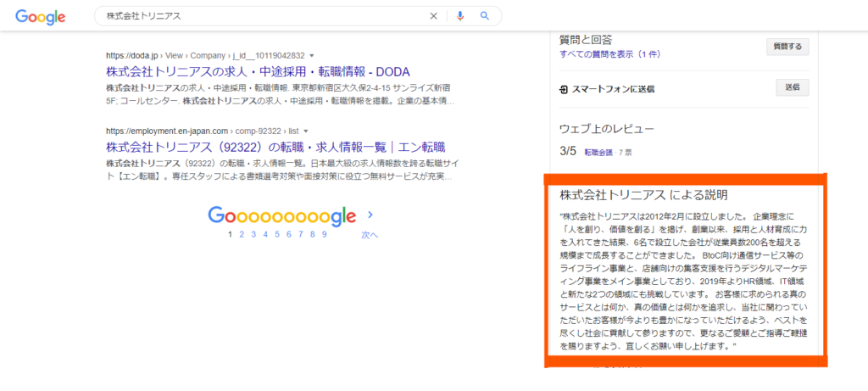Submit search with the magnifier icon
868x391 pixels.
485,16
